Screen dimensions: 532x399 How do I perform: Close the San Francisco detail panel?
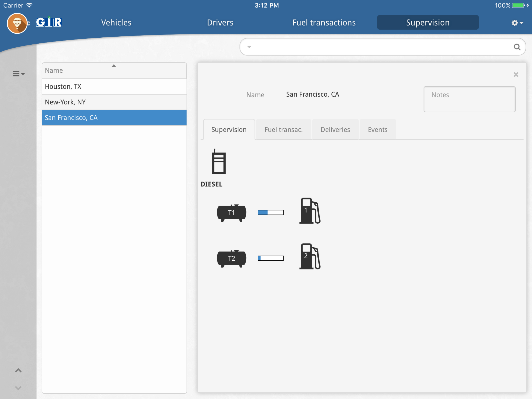(516, 75)
